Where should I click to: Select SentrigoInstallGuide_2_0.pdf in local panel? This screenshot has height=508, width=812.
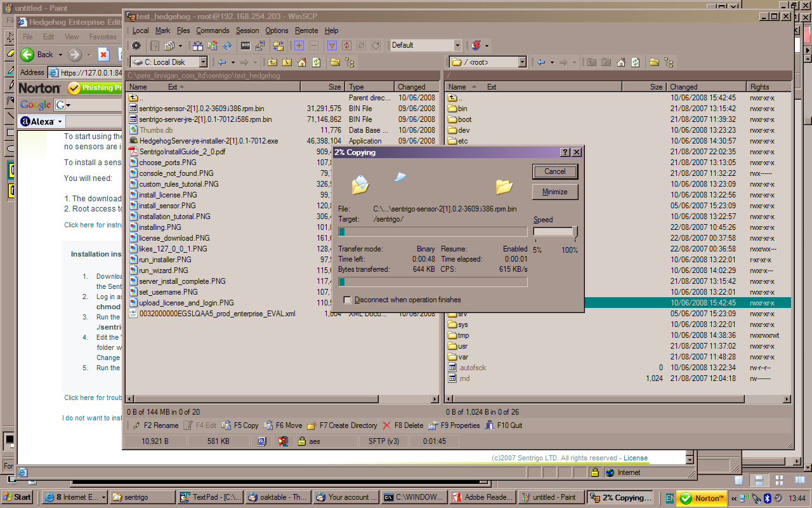[x=181, y=152]
